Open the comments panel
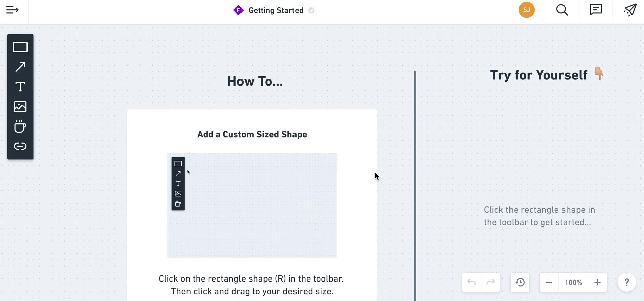The image size is (644, 301). [x=596, y=10]
